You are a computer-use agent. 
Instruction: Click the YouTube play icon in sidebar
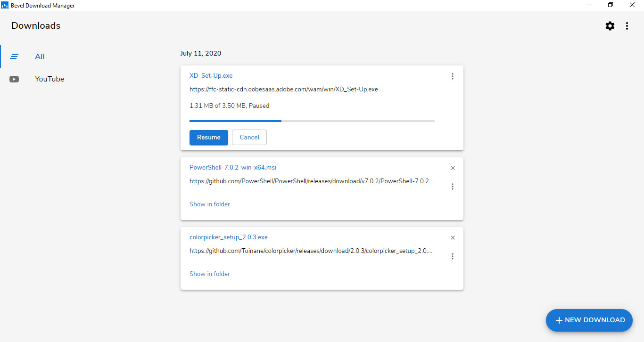pos(15,79)
